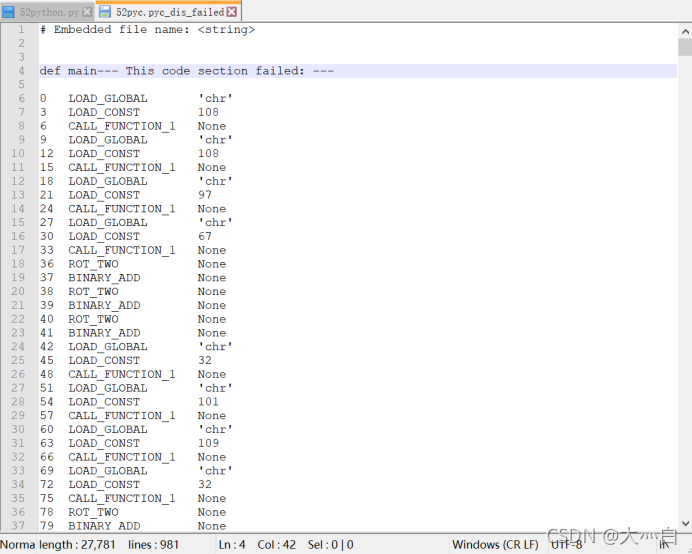This screenshot has height=554, width=692.
Task: Click the scroll-down arrow of the editor
Action: (685, 524)
